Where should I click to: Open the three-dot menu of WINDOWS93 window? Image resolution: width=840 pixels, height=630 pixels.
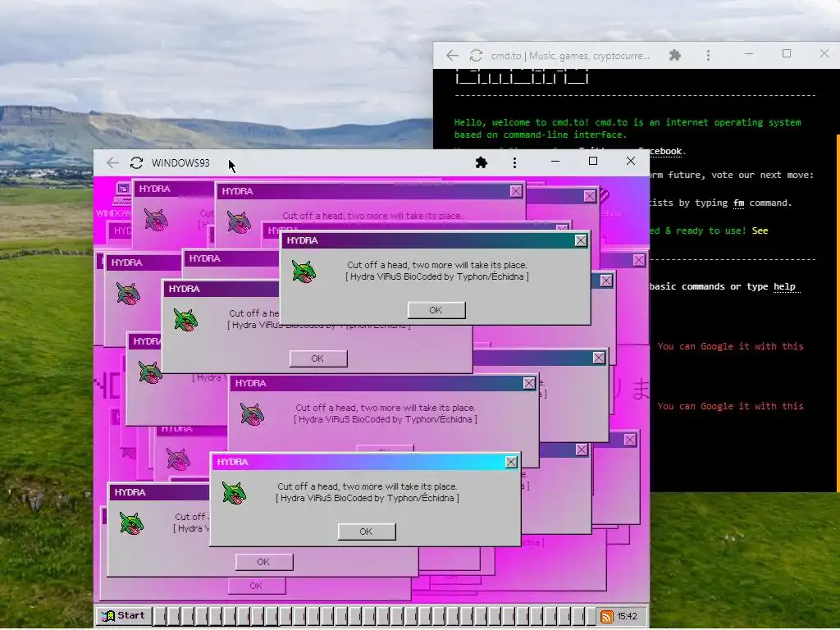coord(515,162)
